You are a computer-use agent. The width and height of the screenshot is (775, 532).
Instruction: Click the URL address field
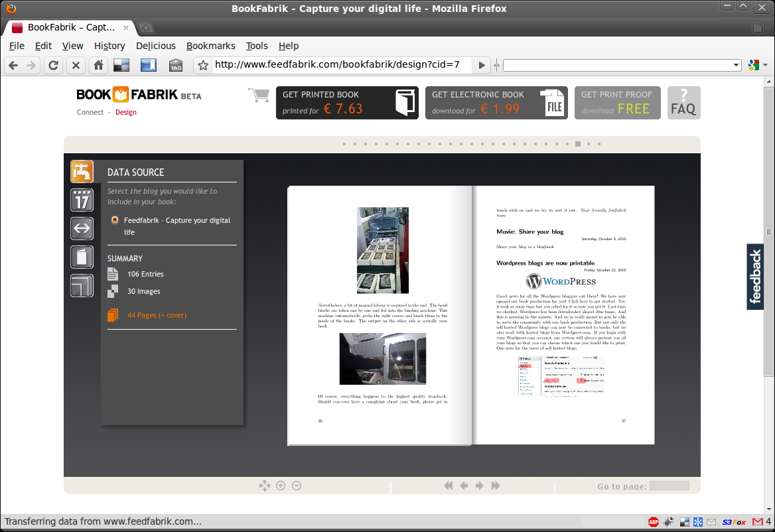click(x=342, y=65)
